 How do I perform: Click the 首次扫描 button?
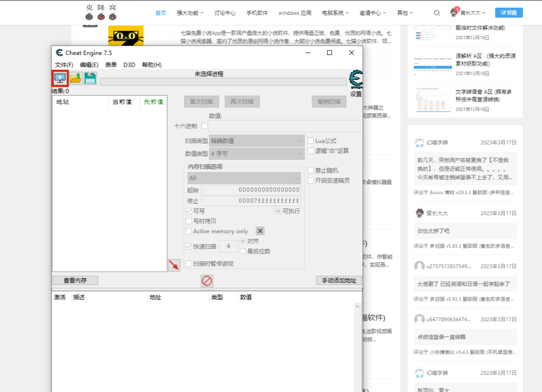(202, 102)
